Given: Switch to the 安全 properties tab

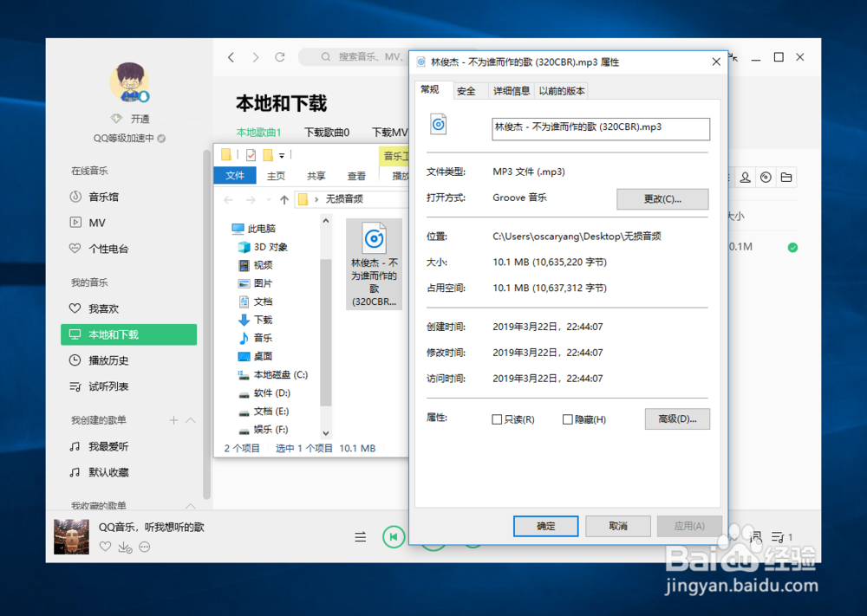Looking at the screenshot, I should point(466,91).
